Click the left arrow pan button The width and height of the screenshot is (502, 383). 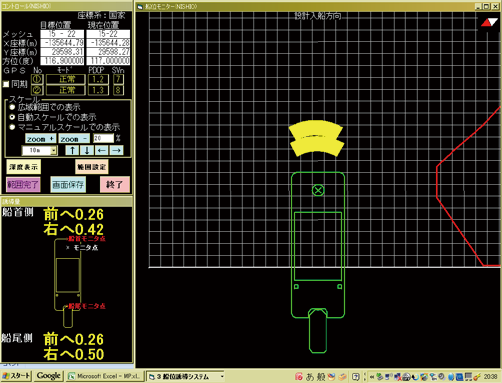coord(102,150)
